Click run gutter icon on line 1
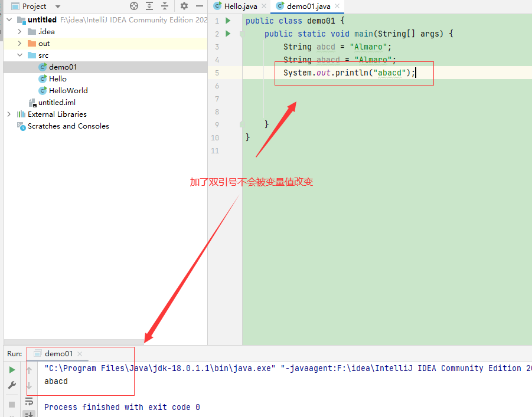Viewport: 532px width, 417px height. pyautogui.click(x=228, y=21)
